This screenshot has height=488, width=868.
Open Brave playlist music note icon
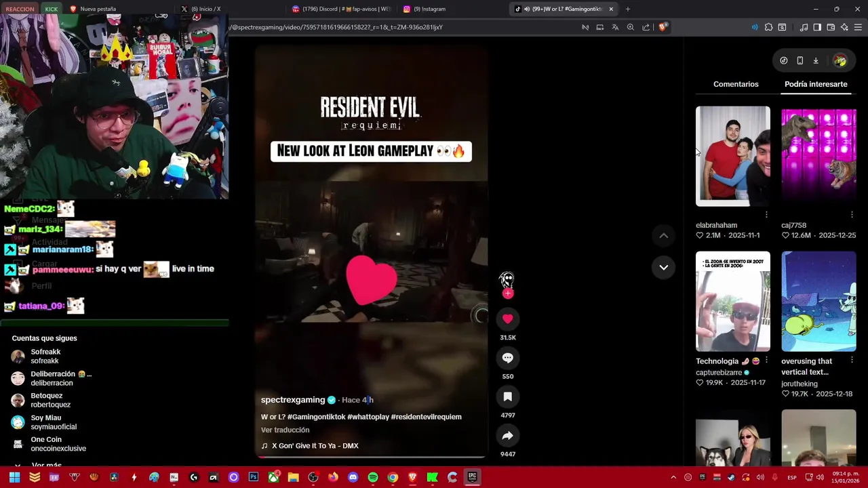click(x=804, y=27)
